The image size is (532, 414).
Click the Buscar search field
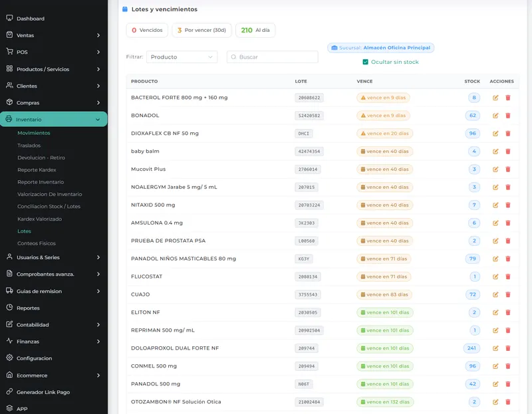(273, 57)
